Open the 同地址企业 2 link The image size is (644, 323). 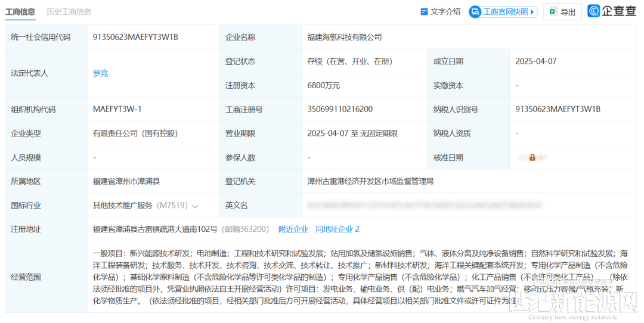[x=338, y=229]
